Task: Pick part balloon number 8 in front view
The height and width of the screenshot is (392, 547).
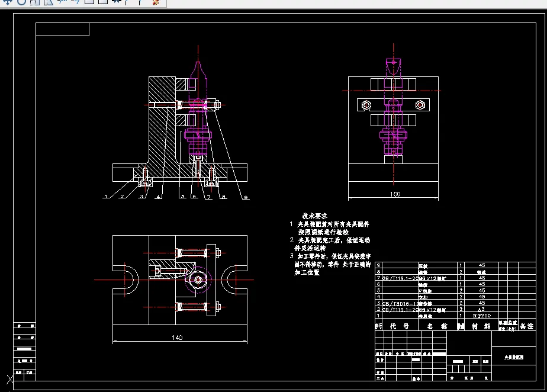Action: pyautogui.click(x=223, y=197)
